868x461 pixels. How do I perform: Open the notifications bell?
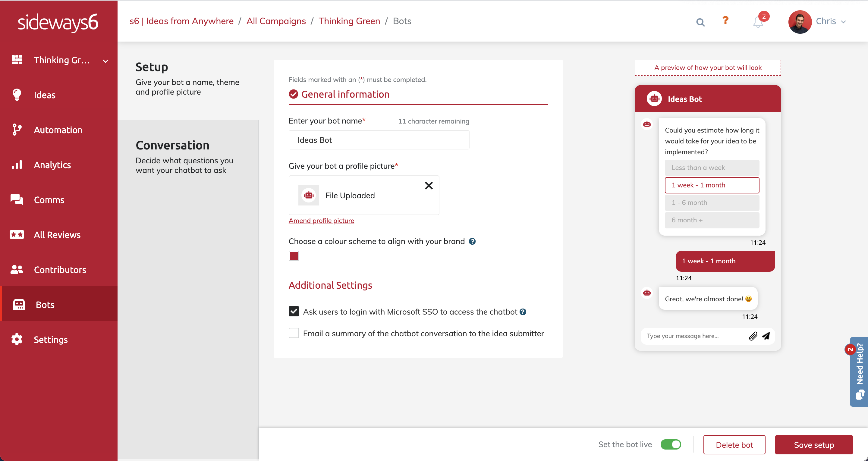[x=758, y=22]
